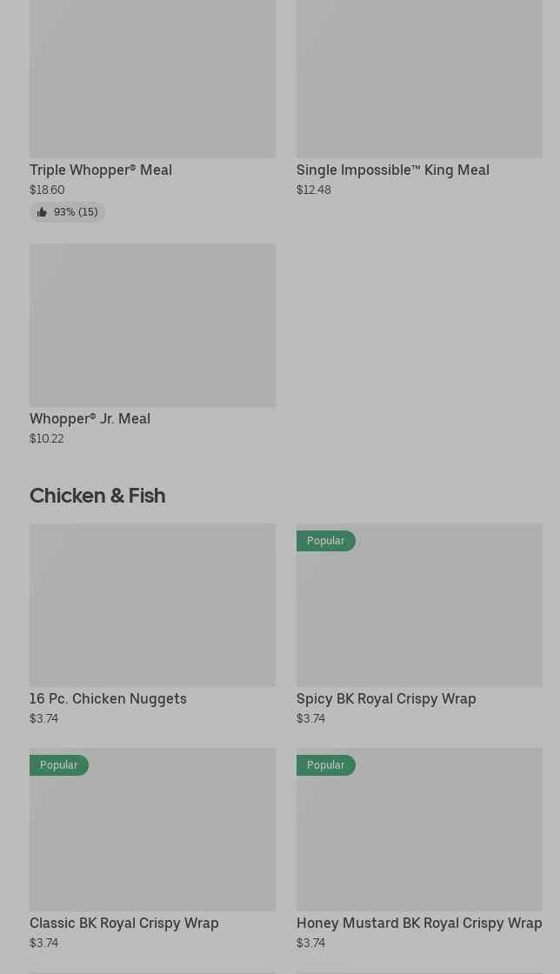Open the Whopper Jr. Meal image

click(x=152, y=324)
